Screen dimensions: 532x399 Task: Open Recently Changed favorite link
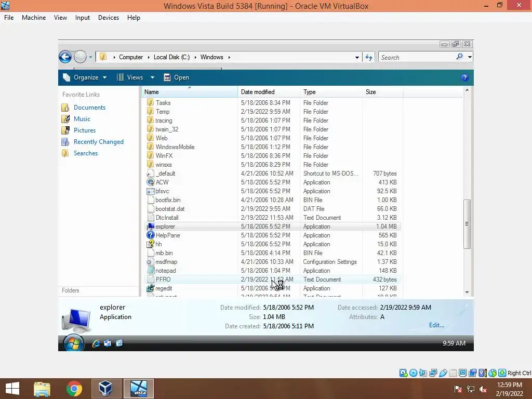pyautogui.click(x=98, y=142)
